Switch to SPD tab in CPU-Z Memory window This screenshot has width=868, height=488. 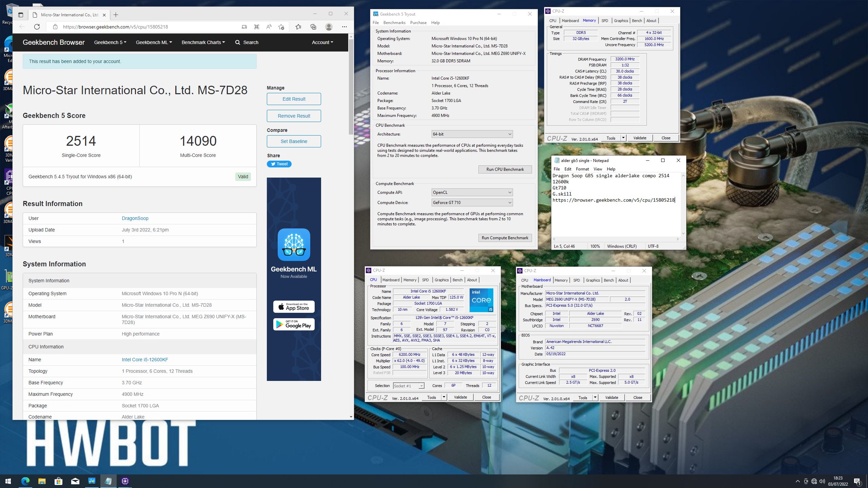pyautogui.click(x=605, y=21)
